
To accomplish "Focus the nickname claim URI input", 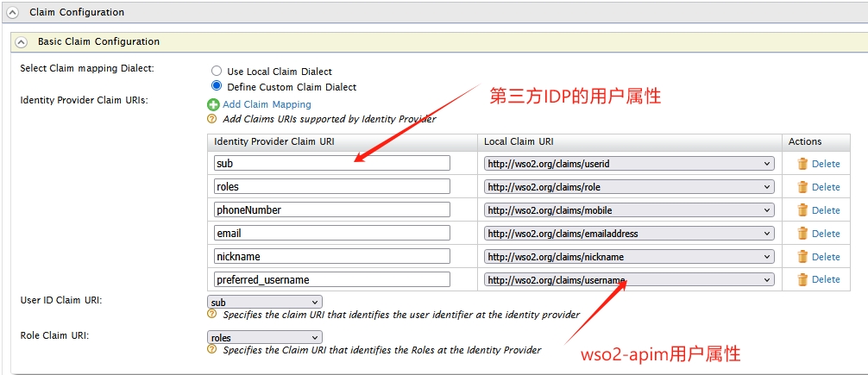I will click(x=331, y=256).
